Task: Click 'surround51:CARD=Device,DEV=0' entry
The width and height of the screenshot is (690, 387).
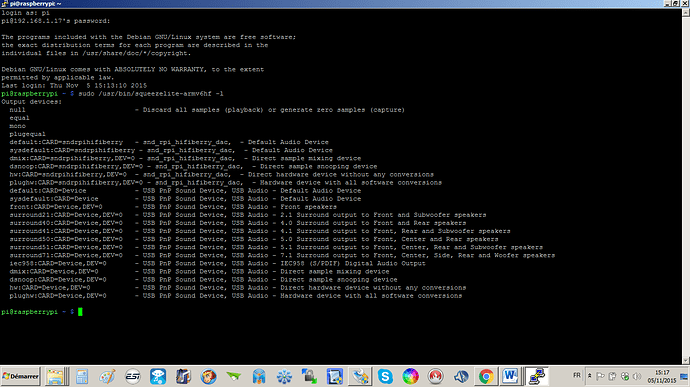Action: click(x=66, y=247)
